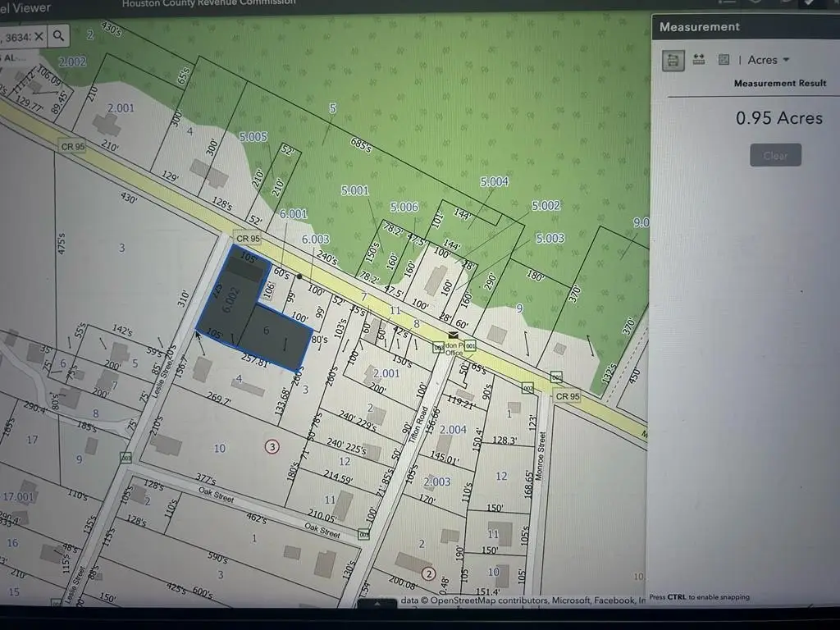
Task: Select parcel 10 on Oak Street block
Action: coord(219,447)
